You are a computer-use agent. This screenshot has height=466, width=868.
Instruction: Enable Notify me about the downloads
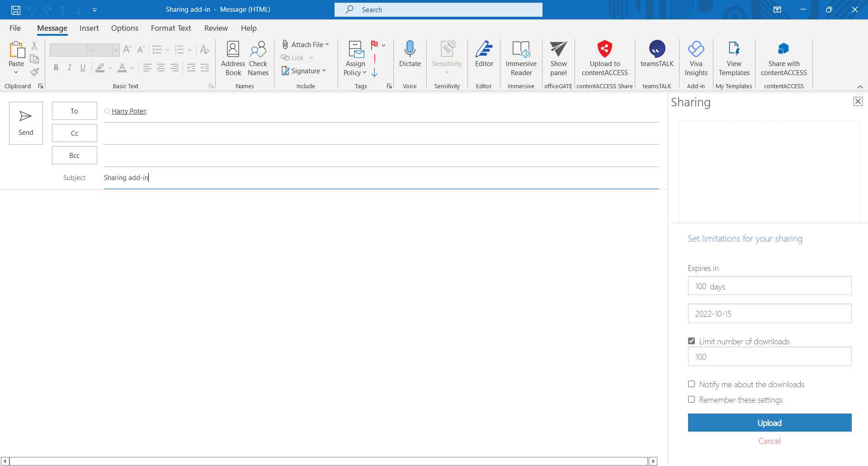point(691,384)
